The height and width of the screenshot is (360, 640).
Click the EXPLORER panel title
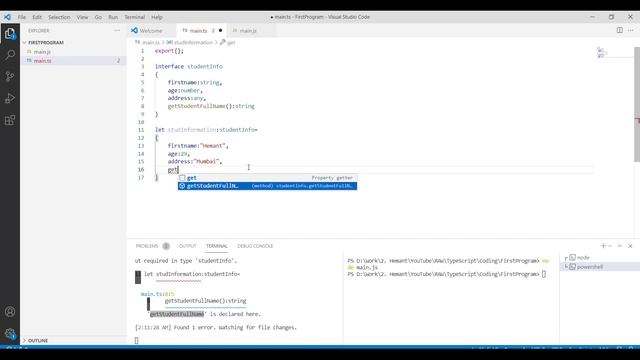[38, 31]
